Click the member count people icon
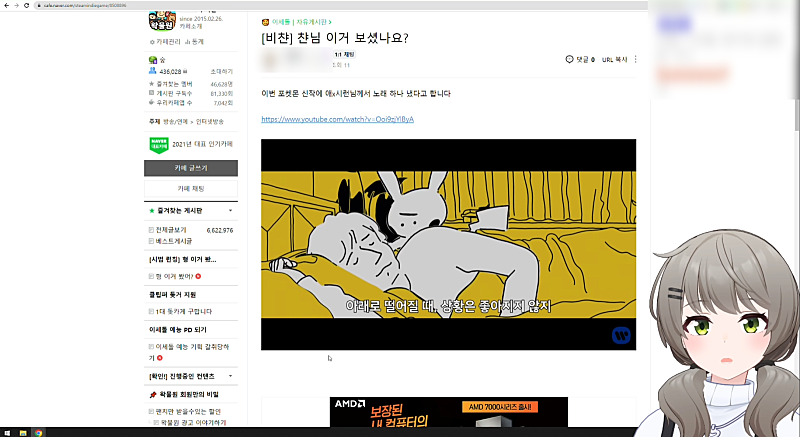This screenshot has height=437, width=800. coord(153,71)
